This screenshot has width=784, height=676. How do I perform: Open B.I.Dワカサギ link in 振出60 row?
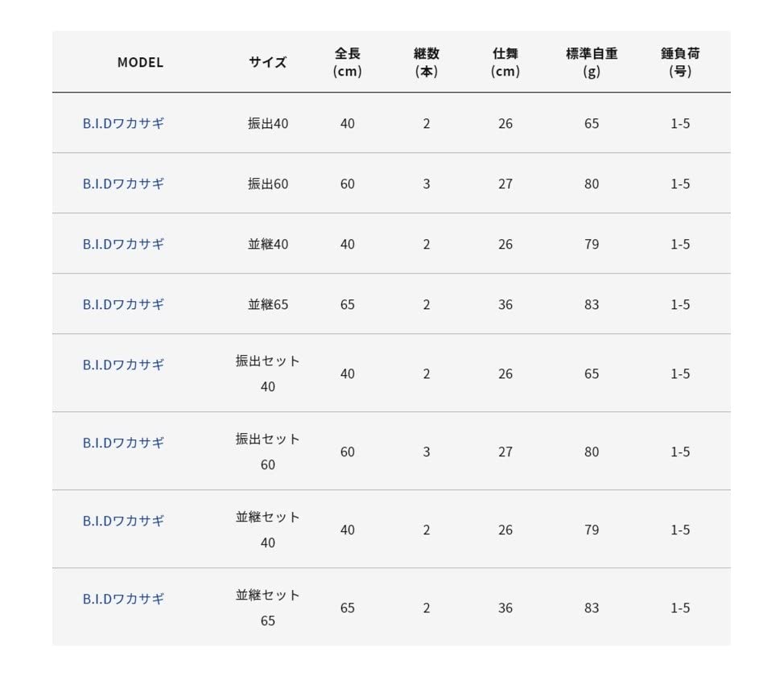(x=123, y=183)
